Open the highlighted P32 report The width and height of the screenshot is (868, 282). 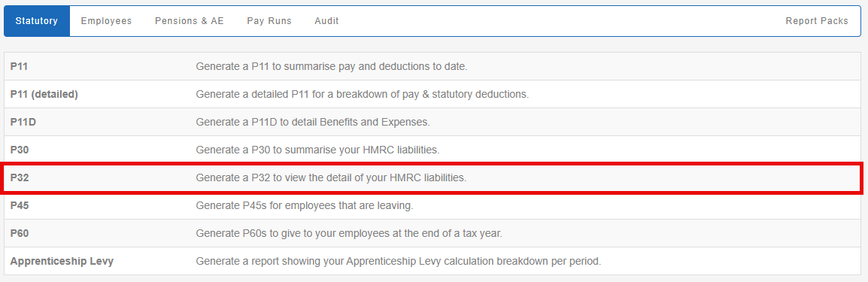click(432, 178)
